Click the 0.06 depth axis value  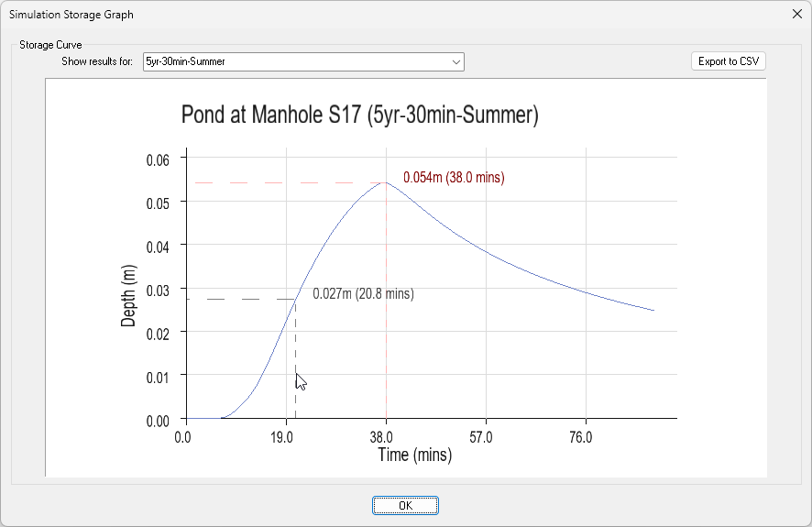tap(159, 159)
